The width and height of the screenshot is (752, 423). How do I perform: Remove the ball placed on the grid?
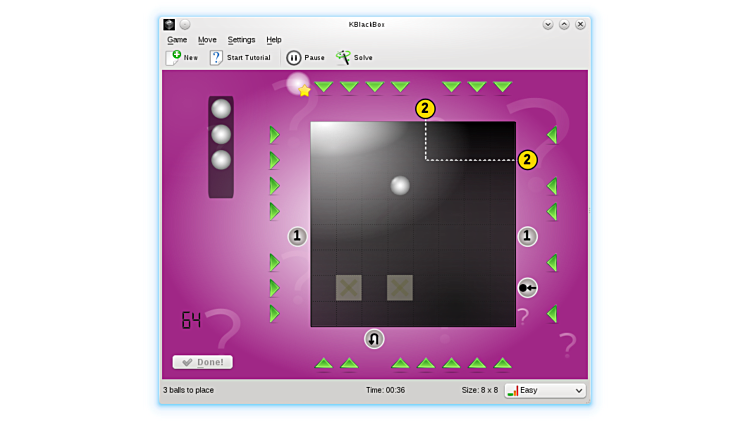[x=400, y=185]
